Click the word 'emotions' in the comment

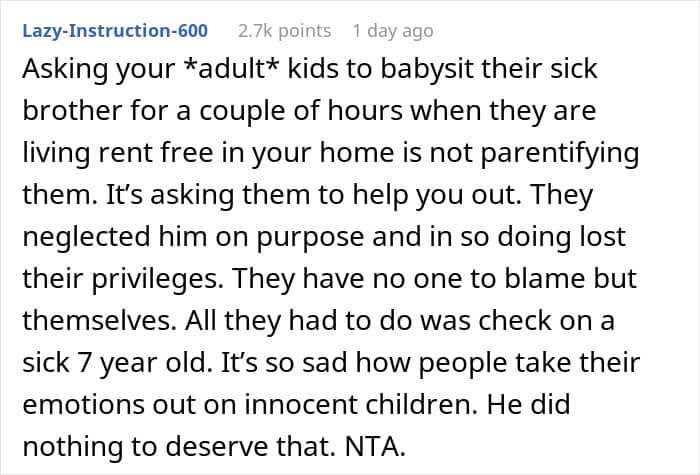[83, 404]
